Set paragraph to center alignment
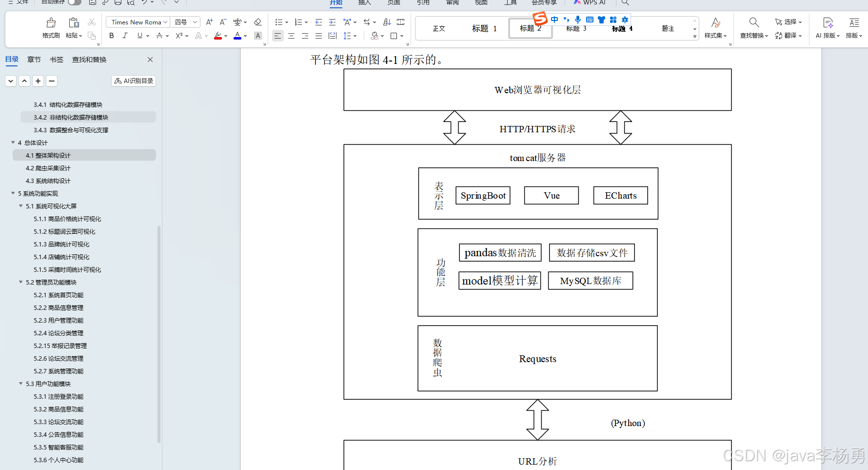The image size is (868, 470). (x=291, y=36)
